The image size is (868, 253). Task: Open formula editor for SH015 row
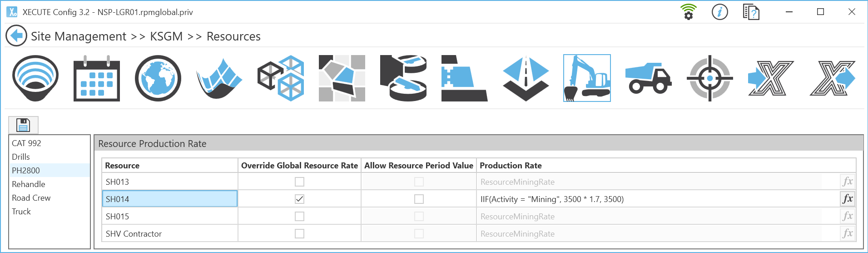tap(848, 216)
